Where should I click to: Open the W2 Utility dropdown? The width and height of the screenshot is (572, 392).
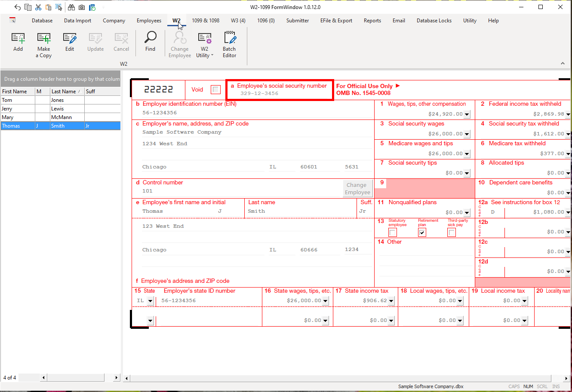(205, 45)
